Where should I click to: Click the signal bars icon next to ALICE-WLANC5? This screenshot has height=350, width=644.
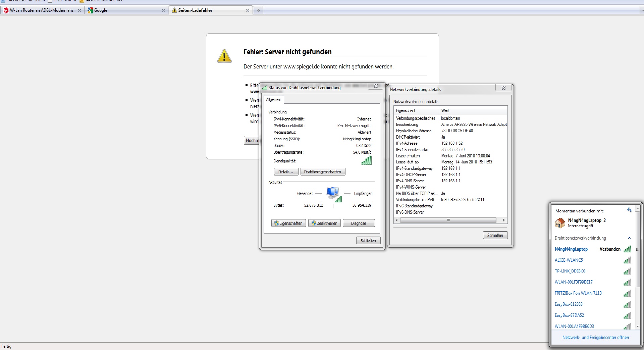point(627,260)
